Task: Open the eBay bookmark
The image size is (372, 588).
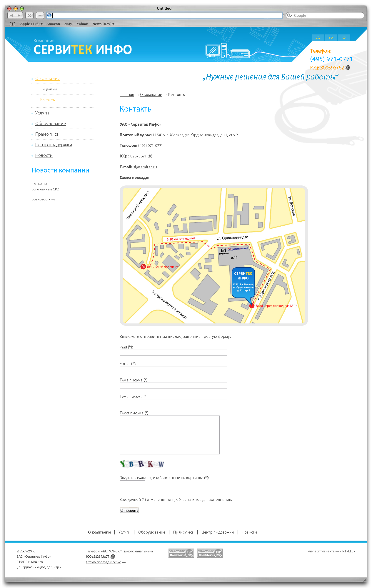Action: tap(68, 24)
